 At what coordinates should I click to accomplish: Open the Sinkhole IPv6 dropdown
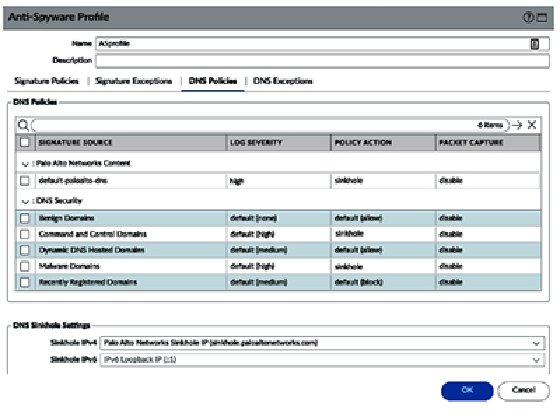click(x=536, y=360)
